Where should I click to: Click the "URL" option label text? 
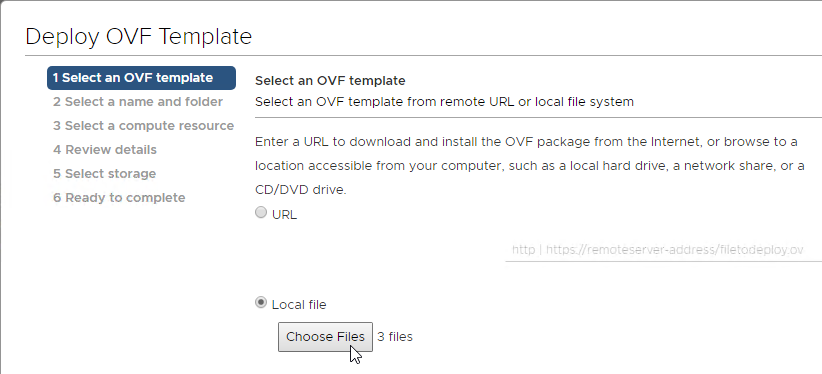[x=285, y=215]
